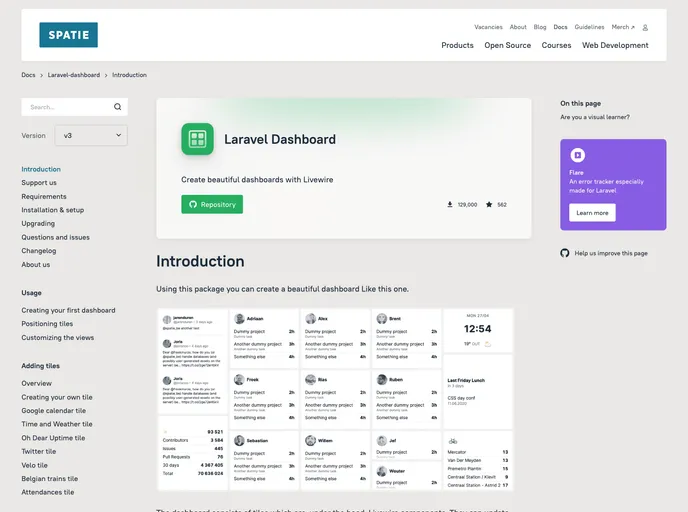Click Introduction in the breadcrumb
This screenshot has height=512, width=688.
pyautogui.click(x=129, y=75)
